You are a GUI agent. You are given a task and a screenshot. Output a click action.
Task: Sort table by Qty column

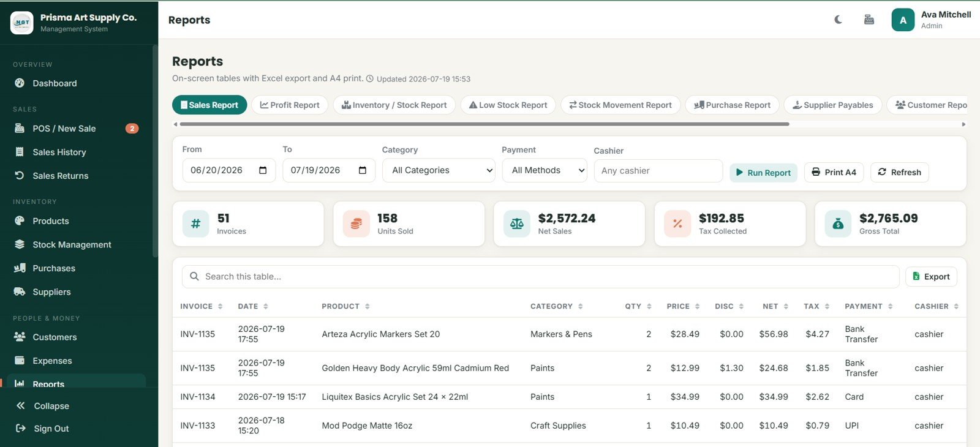pyautogui.click(x=638, y=306)
